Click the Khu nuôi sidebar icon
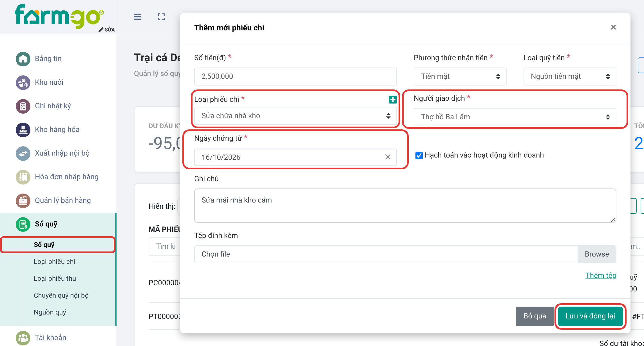 coord(23,82)
